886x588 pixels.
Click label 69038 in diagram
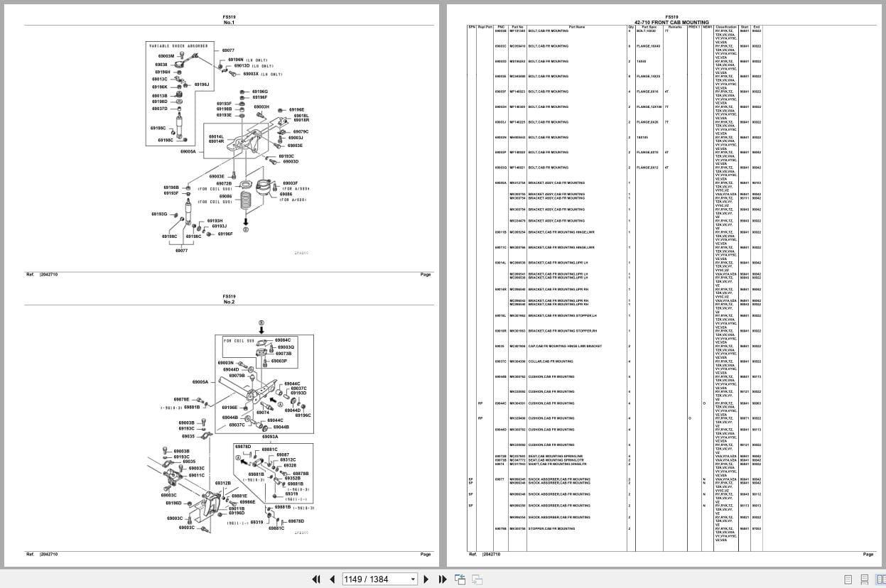click(161, 64)
